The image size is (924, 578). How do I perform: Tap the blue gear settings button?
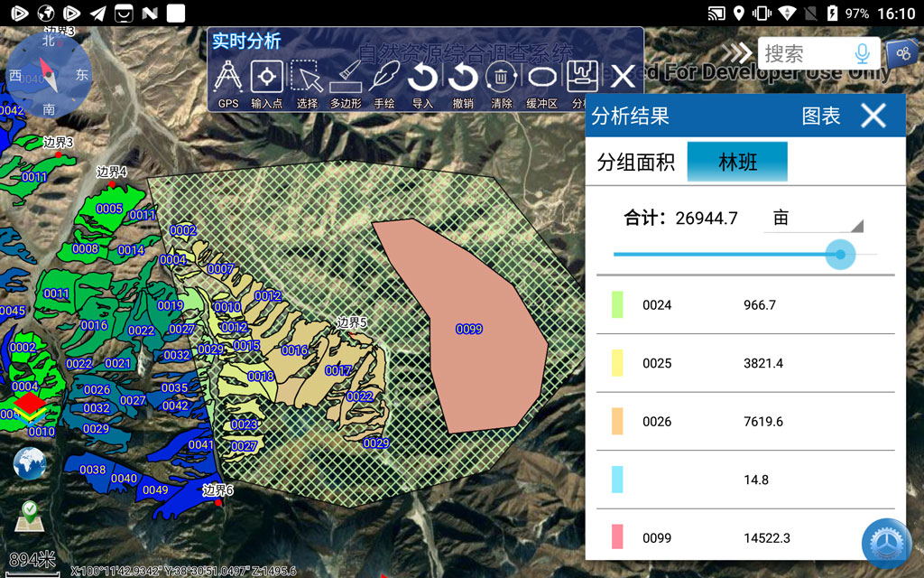[886, 545]
